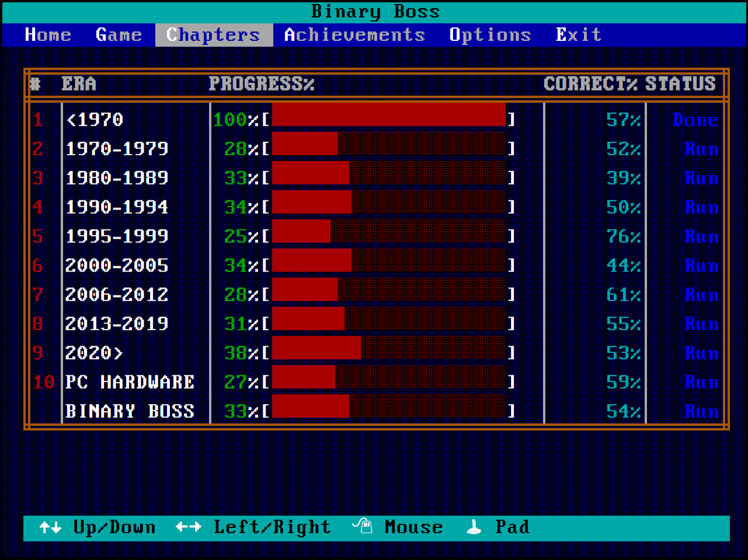Run the 1970-1979 chapter
748x560 pixels.
tap(702, 149)
